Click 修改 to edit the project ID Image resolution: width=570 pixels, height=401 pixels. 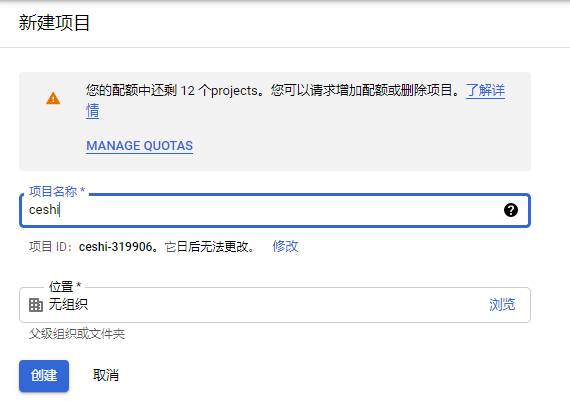tap(285, 246)
